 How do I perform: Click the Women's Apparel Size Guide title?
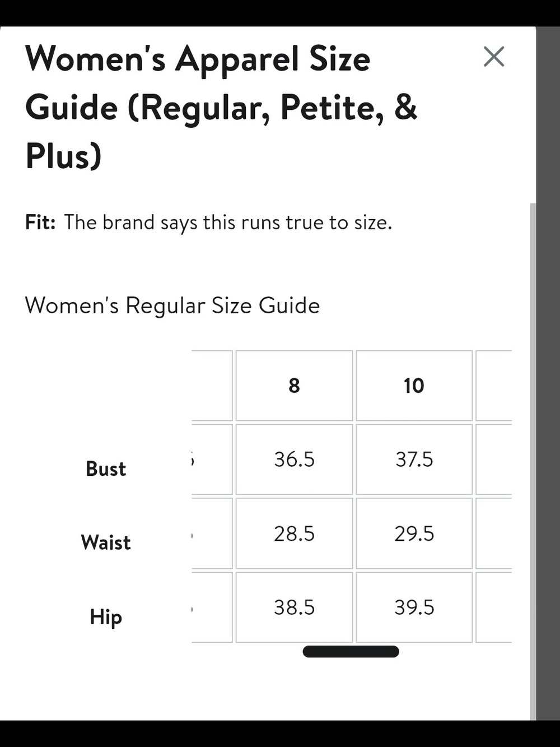click(x=221, y=106)
